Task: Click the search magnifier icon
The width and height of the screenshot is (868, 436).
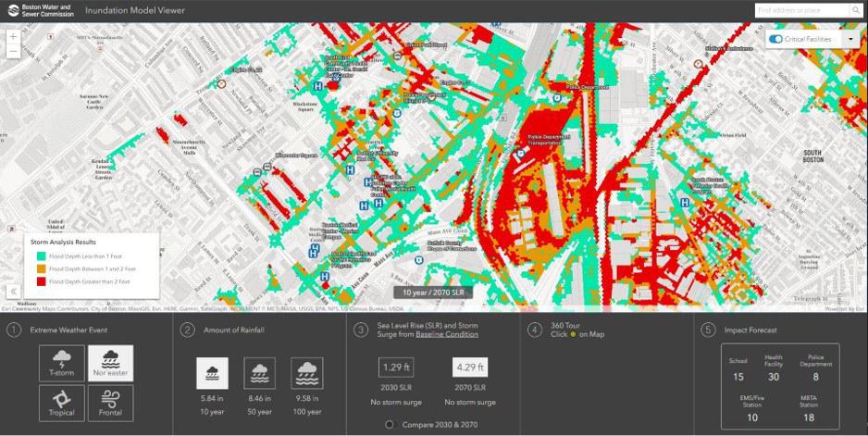Action: [x=856, y=10]
